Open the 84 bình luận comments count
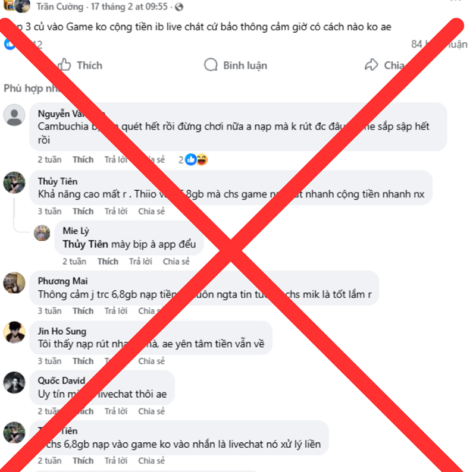Image resolution: width=476 pixels, height=472 pixels. pyautogui.click(x=439, y=45)
